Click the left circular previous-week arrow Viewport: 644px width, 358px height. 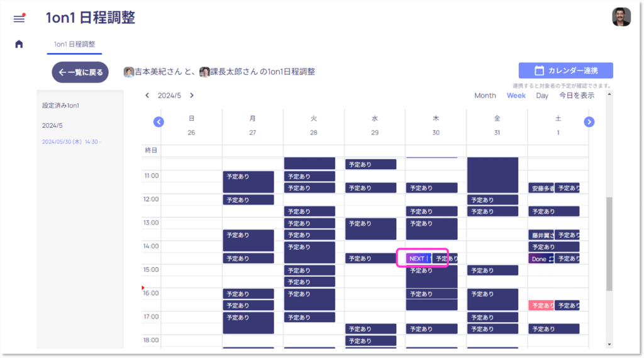point(159,121)
